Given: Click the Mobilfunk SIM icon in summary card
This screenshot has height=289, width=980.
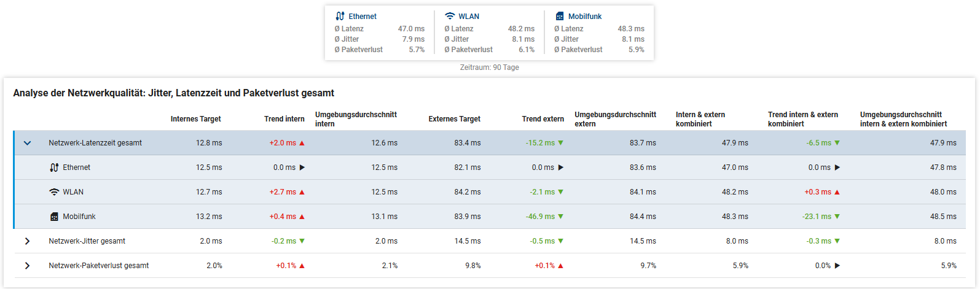Looking at the screenshot, I should pyautogui.click(x=560, y=17).
